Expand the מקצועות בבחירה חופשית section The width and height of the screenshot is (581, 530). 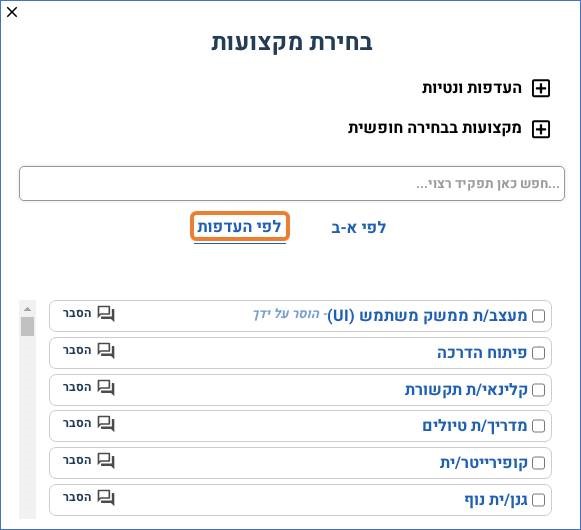click(x=541, y=129)
